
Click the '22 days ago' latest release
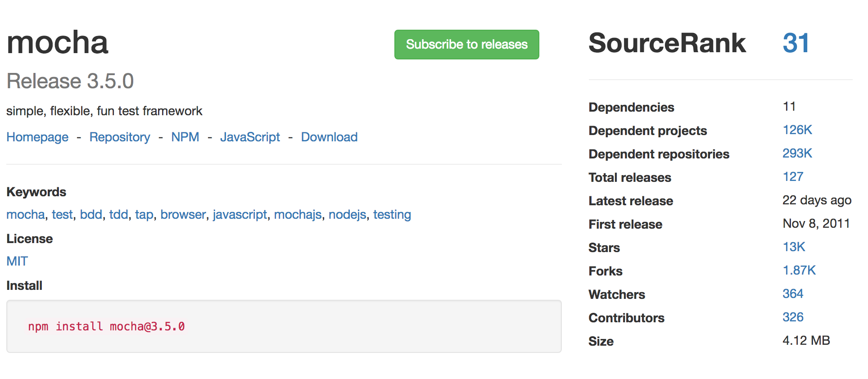[x=817, y=200]
